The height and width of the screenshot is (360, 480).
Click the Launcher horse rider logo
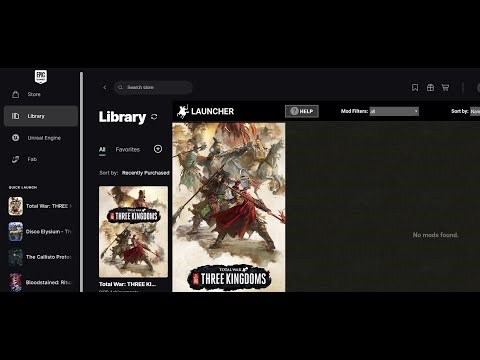point(183,111)
